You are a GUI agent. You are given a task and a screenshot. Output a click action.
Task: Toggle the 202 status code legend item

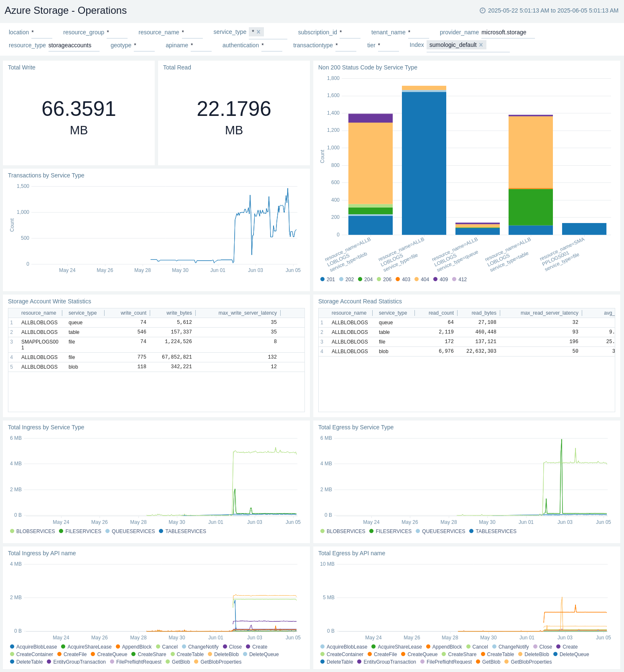347,280
